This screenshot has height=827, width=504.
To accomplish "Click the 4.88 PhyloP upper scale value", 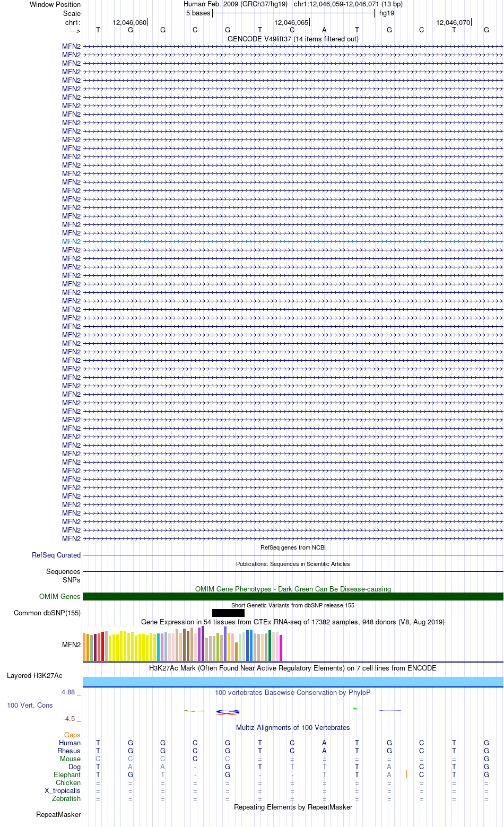I will pos(68,692).
